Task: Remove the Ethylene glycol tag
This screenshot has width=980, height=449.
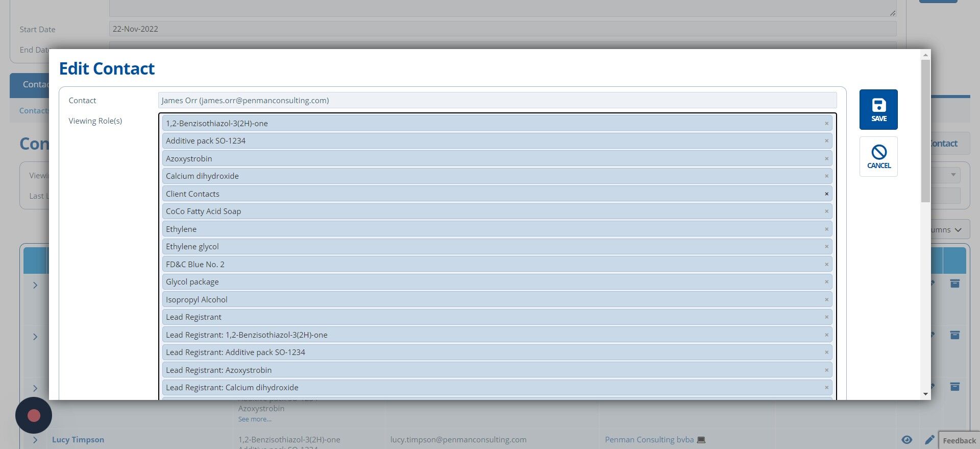Action: [826, 247]
